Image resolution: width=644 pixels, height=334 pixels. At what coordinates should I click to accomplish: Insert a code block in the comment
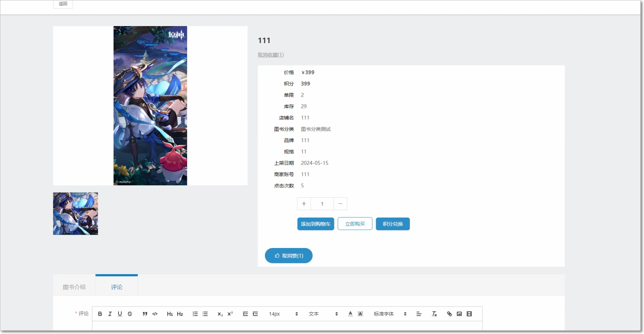[x=155, y=314]
